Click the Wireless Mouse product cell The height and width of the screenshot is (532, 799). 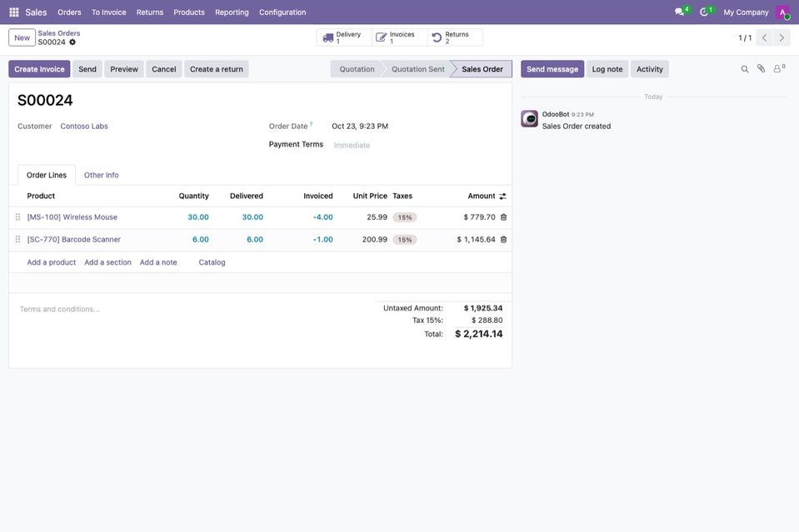point(72,216)
